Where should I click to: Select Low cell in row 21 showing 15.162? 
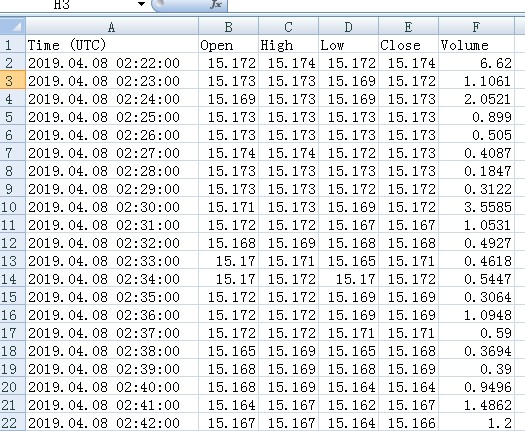pyautogui.click(x=348, y=405)
